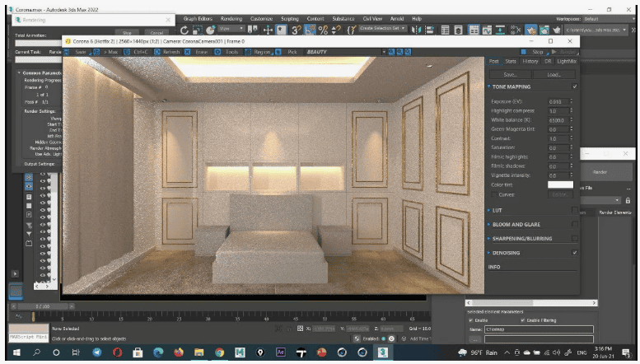Open Rendered Frame Window icon

click(544, 30)
